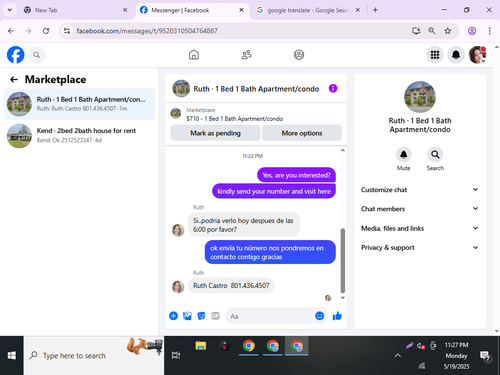Viewport: 500px width, 375px height.
Task: Switch to the New Tab tab
Action: click(x=76, y=10)
